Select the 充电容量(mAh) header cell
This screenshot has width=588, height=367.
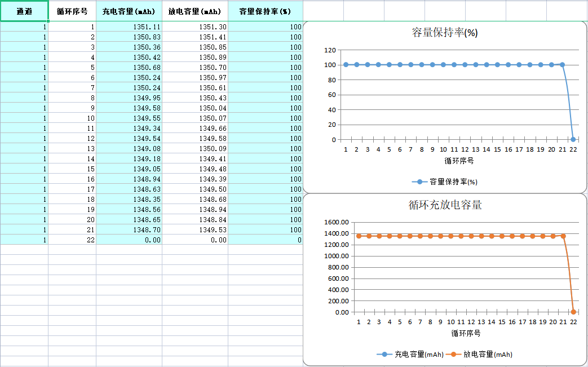point(129,11)
